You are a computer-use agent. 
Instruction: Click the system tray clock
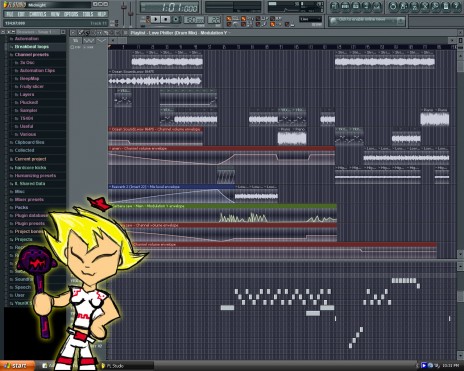click(x=451, y=366)
